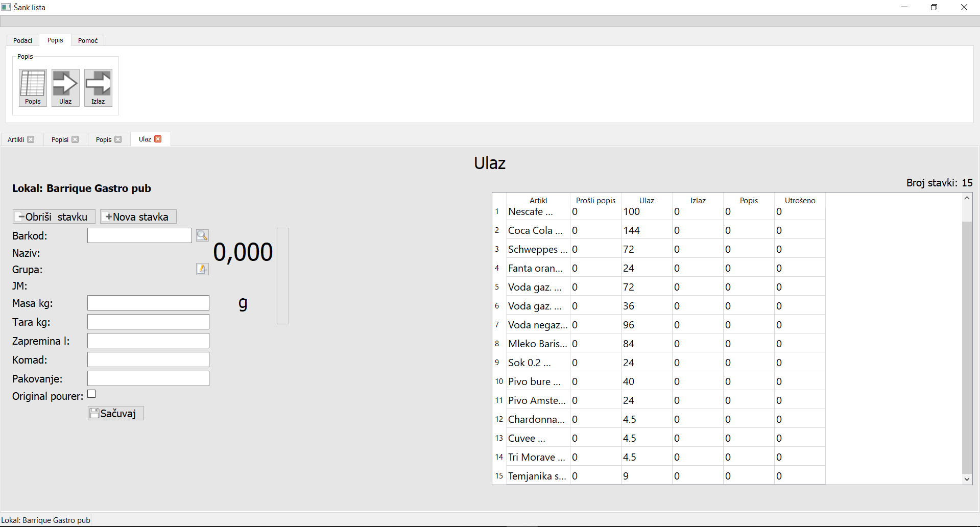Click the barcode search magnifier icon
The image size is (980, 527).
(202, 235)
